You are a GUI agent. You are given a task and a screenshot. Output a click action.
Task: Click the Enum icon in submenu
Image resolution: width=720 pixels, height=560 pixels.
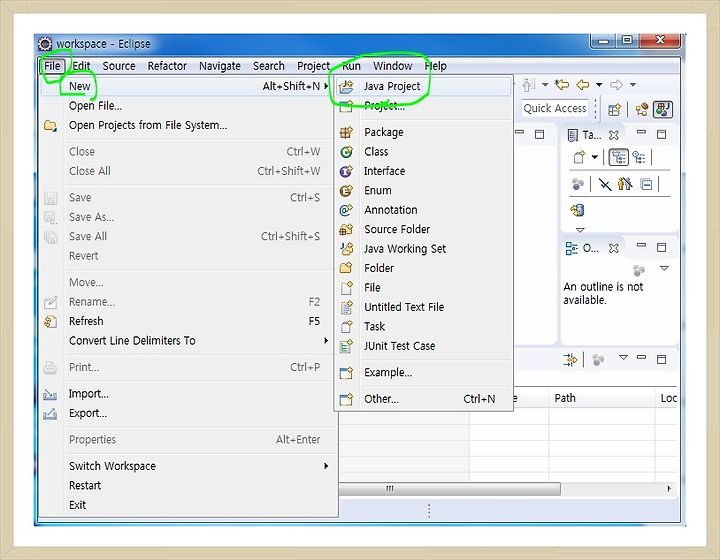(x=346, y=190)
